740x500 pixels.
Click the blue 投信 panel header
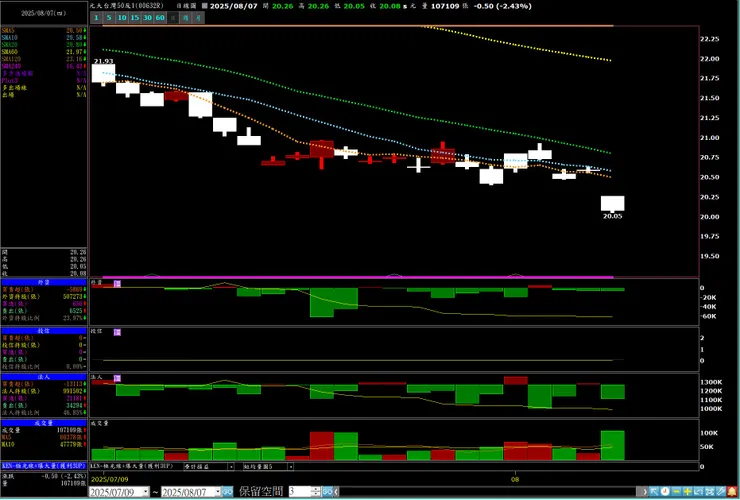[43, 331]
